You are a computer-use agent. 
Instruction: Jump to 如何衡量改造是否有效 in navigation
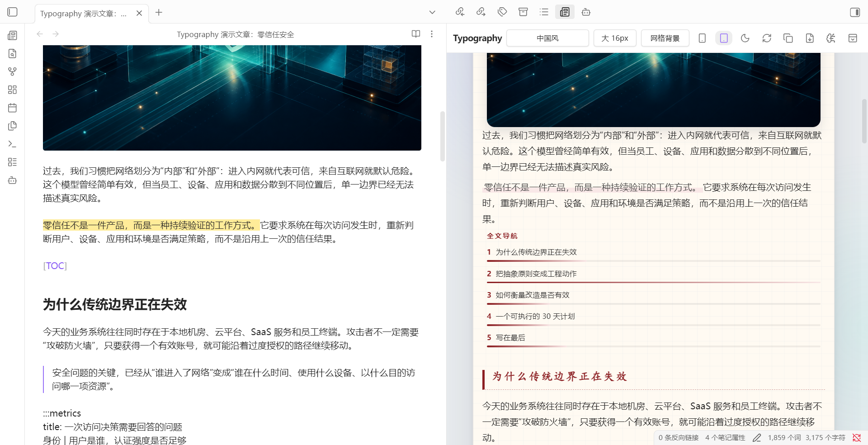533,295
